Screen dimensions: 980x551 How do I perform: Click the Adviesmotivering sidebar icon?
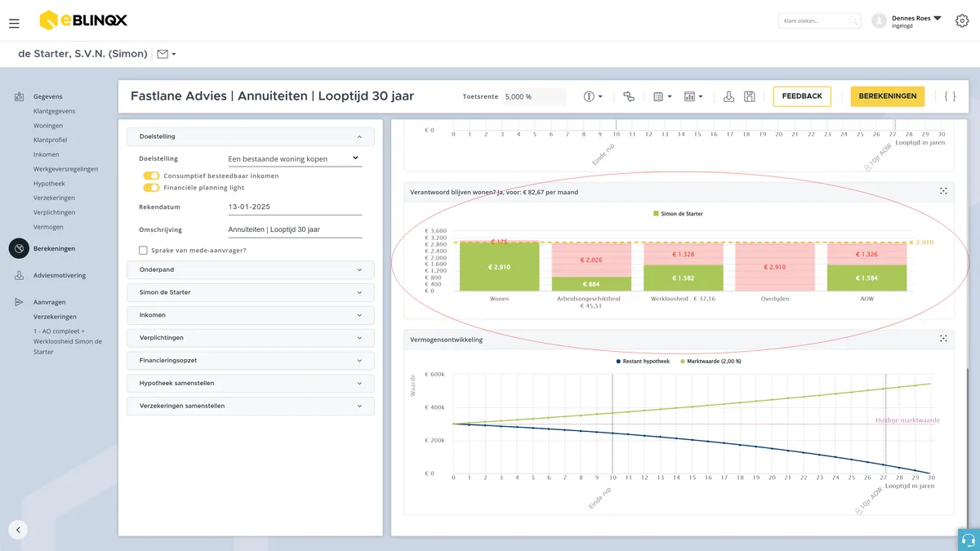click(x=19, y=276)
